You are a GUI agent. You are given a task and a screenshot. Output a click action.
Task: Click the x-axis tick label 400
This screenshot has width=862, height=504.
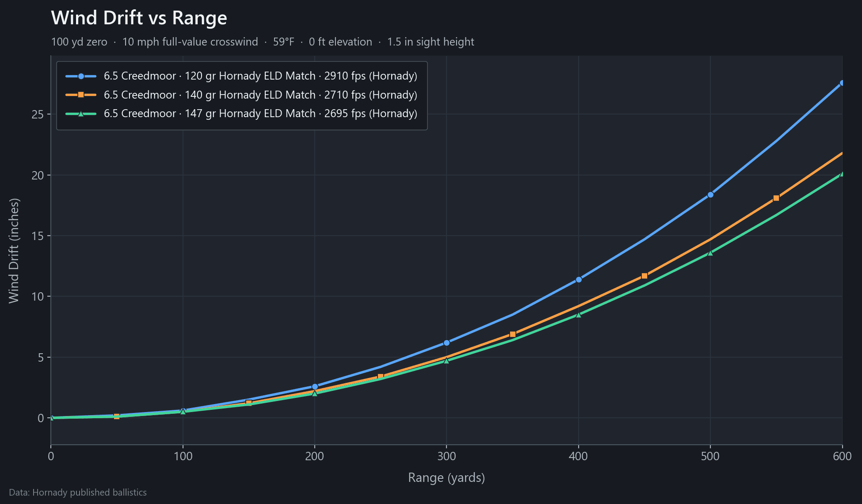click(579, 457)
